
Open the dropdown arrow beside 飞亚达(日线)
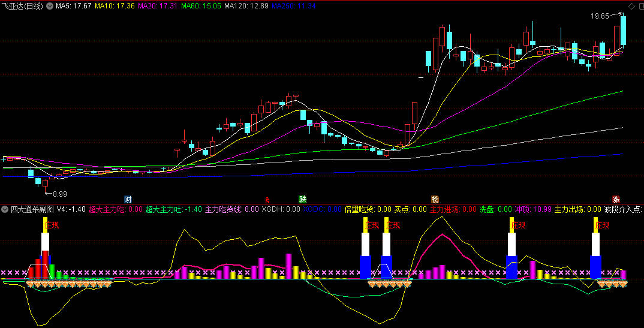(x=50, y=6)
